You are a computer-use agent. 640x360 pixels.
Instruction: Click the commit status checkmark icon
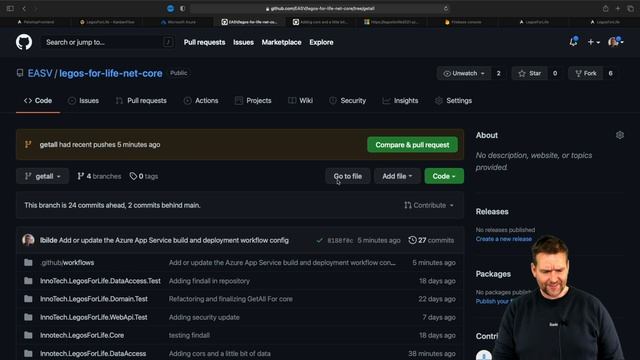tap(319, 240)
